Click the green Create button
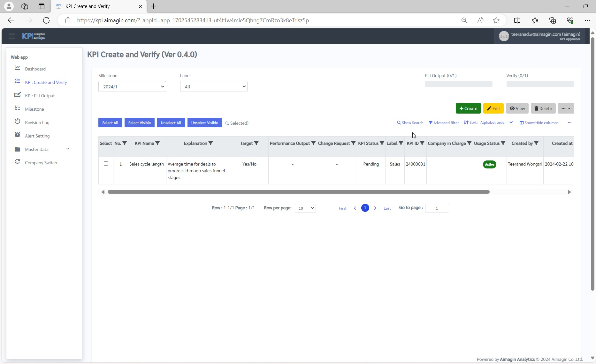Screen dimensions: 596x364 point(468,108)
